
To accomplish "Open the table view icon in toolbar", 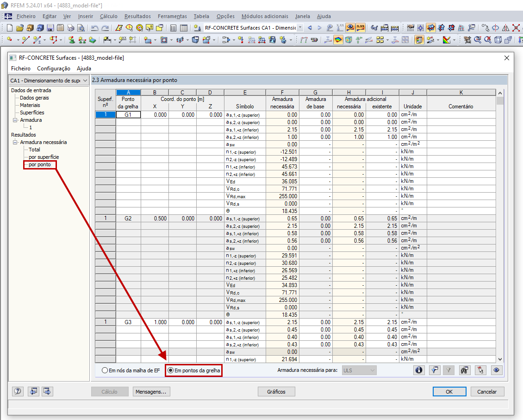I will (183, 28).
